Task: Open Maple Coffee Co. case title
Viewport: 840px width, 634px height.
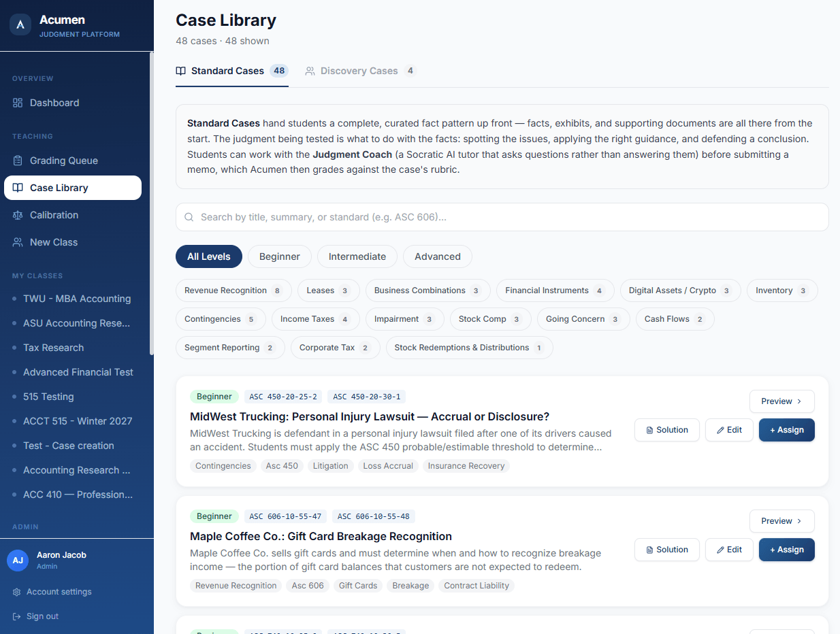Action: pyautogui.click(x=321, y=536)
